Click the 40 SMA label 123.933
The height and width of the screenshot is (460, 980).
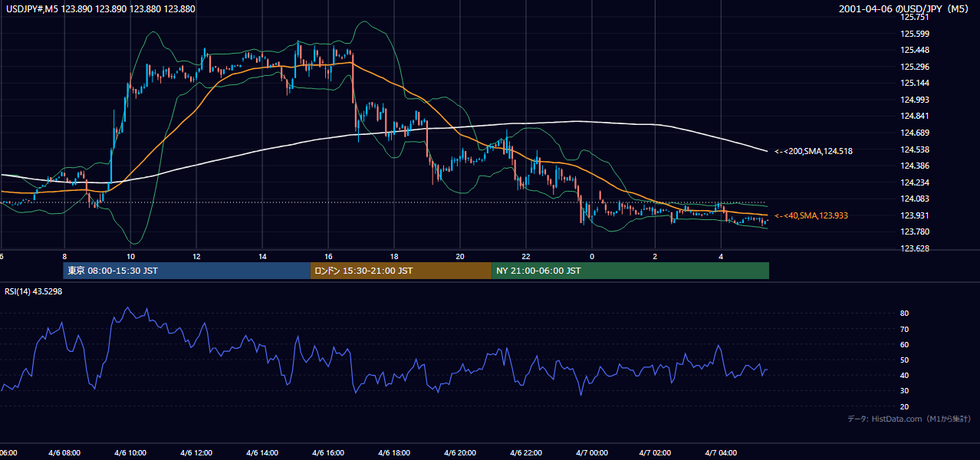click(811, 216)
